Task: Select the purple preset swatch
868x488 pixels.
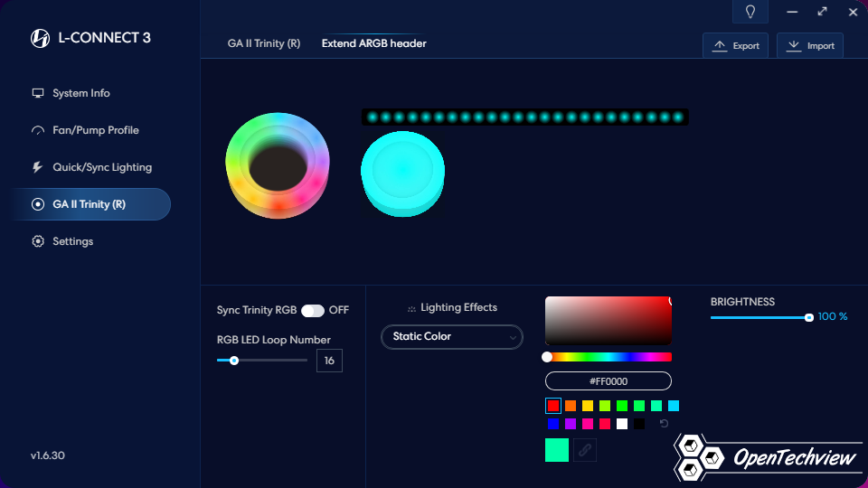Action: (571, 424)
